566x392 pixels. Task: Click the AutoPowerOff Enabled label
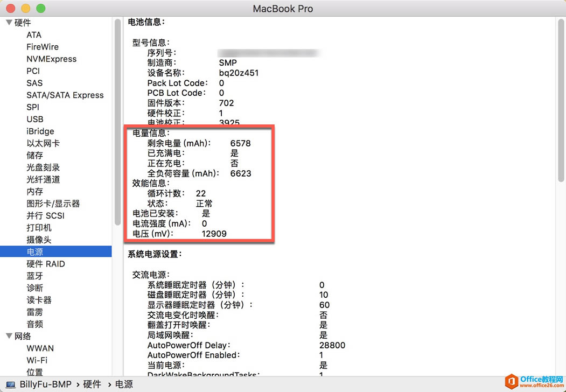point(194,355)
